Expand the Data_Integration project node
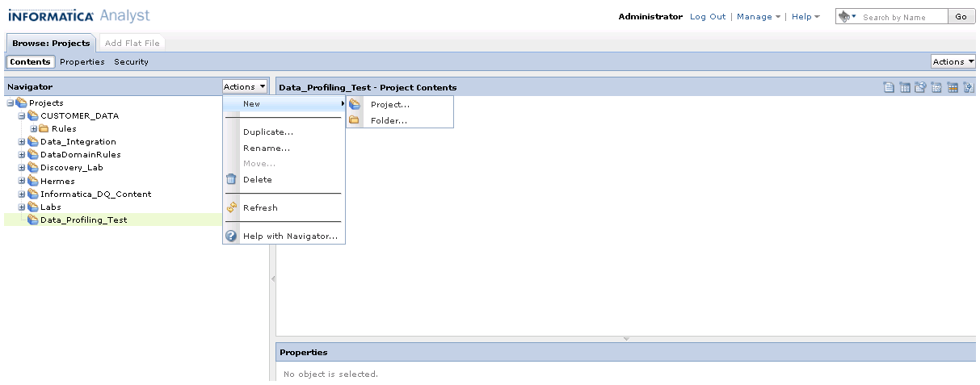Image resolution: width=980 pixels, height=385 pixels. click(22, 142)
